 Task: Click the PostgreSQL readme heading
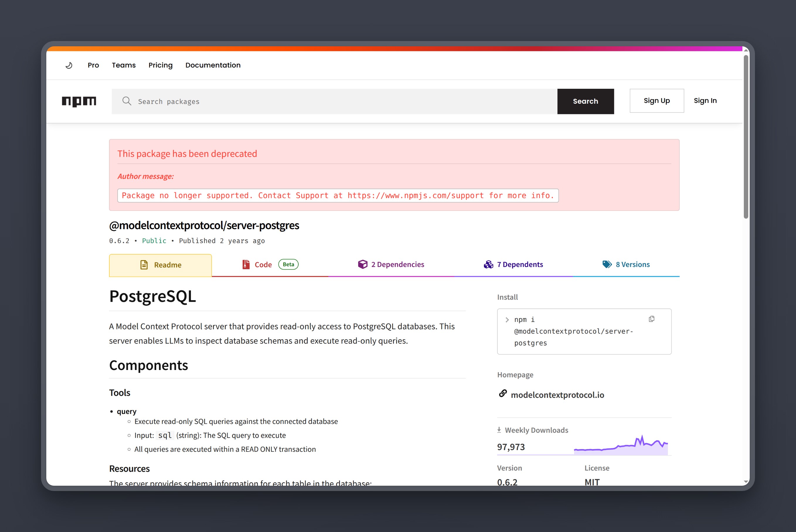(152, 296)
